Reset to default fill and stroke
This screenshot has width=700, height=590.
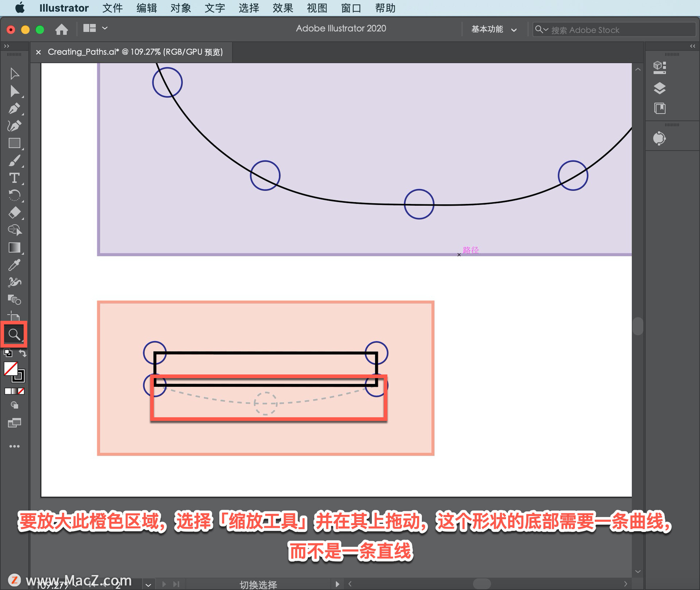click(x=8, y=353)
